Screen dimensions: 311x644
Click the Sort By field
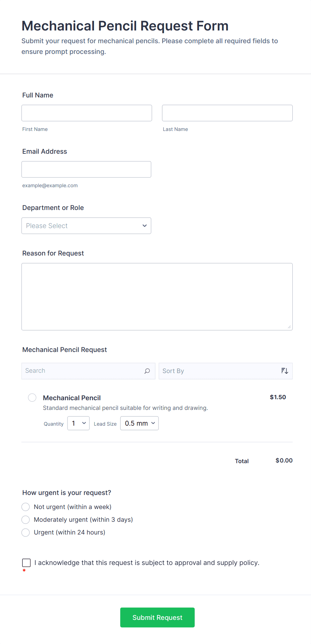(217, 371)
